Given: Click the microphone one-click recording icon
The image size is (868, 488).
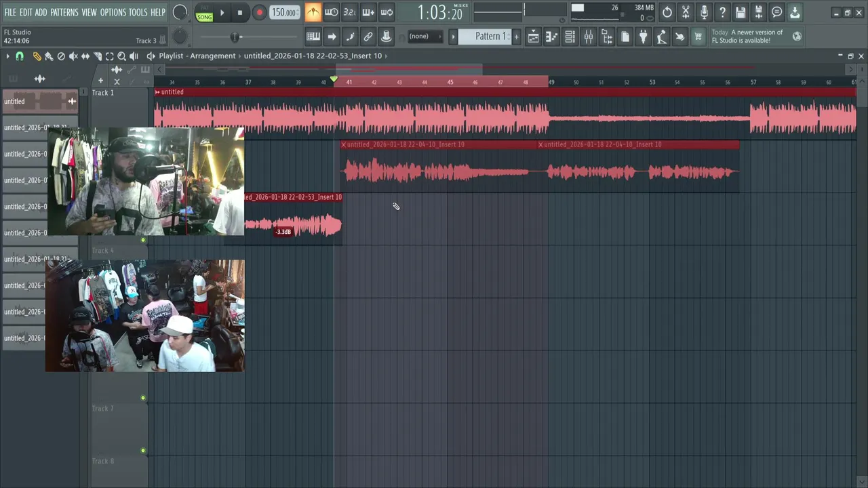Looking at the screenshot, I should point(704,12).
